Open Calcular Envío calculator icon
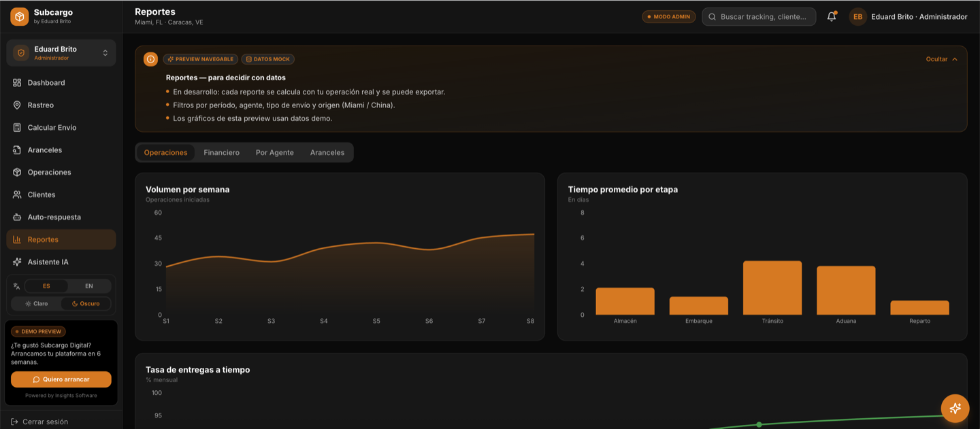The image size is (980, 429). (17, 128)
